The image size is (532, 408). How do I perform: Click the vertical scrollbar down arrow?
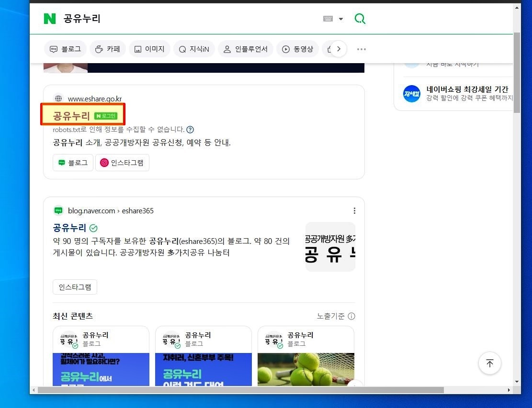coord(517,382)
